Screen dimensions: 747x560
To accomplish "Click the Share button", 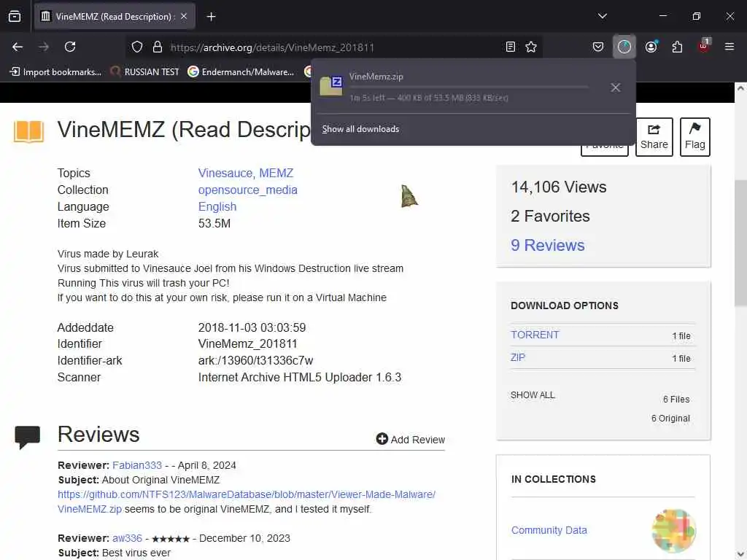I will coord(654,137).
